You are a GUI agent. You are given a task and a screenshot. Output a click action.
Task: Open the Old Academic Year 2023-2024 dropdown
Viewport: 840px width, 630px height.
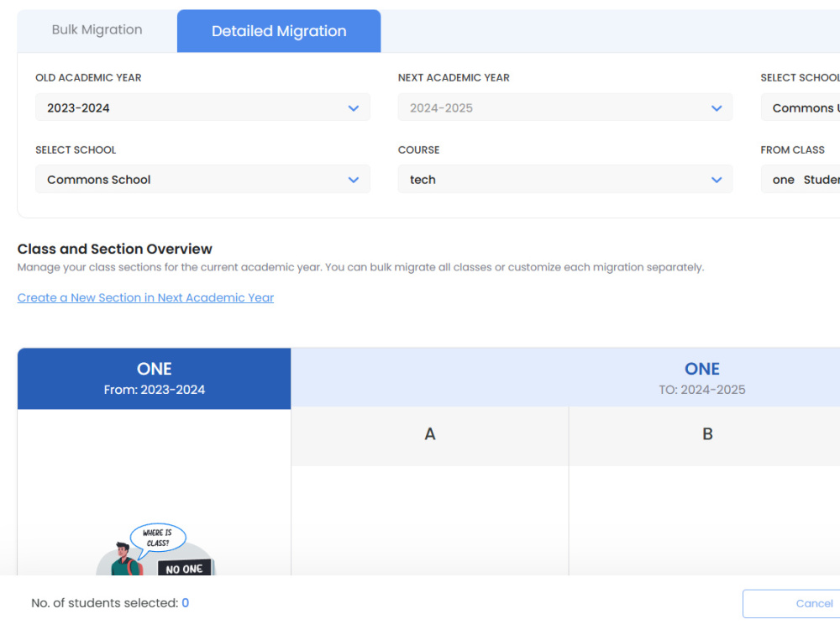click(x=202, y=108)
